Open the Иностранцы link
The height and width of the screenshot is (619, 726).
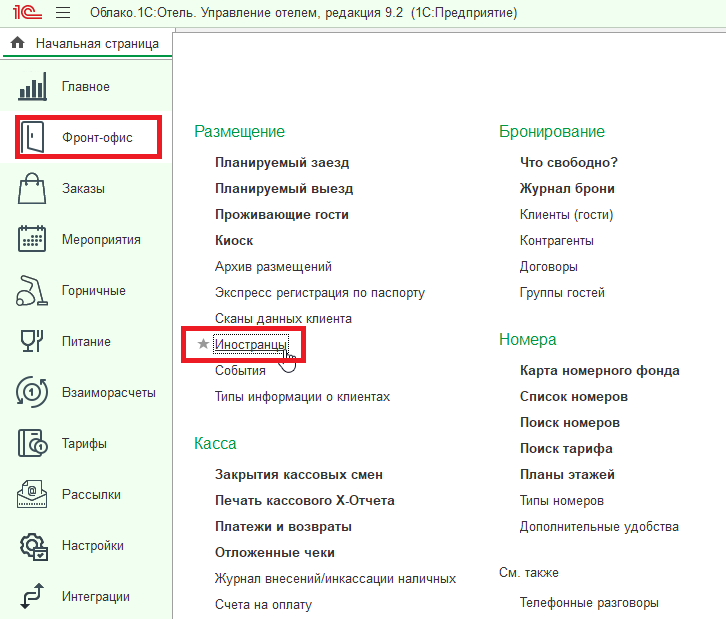[x=250, y=344]
